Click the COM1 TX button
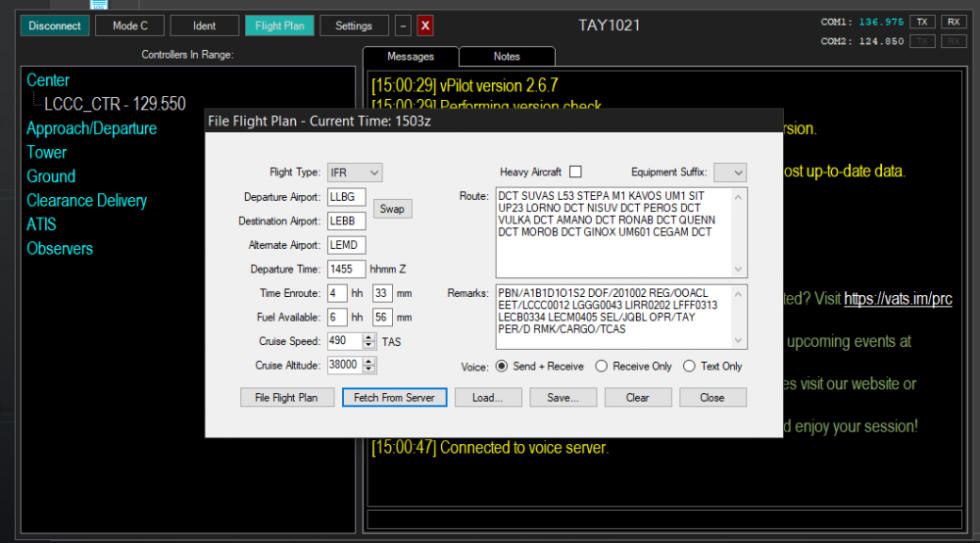980x543 pixels. 922,22
